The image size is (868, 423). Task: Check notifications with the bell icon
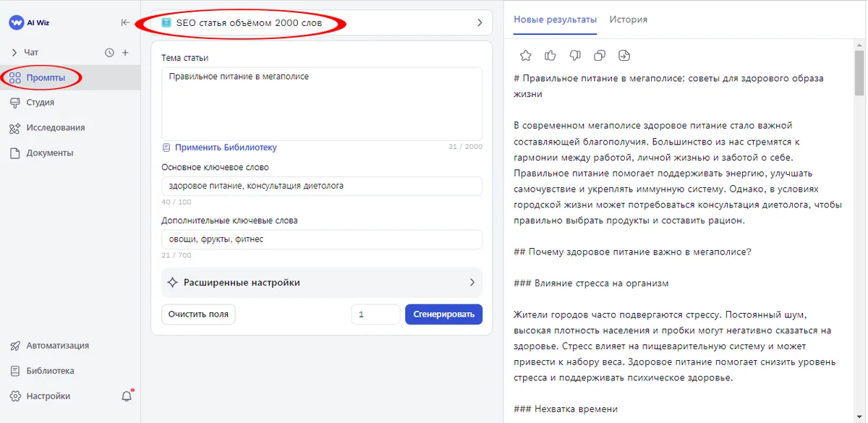(127, 396)
